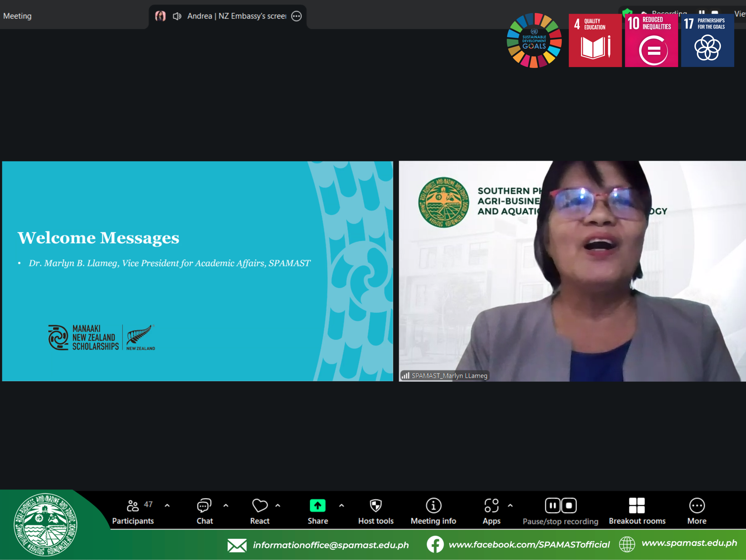The image size is (746, 560).
Task: Pause the recording from the toolbar
Action: (553, 506)
